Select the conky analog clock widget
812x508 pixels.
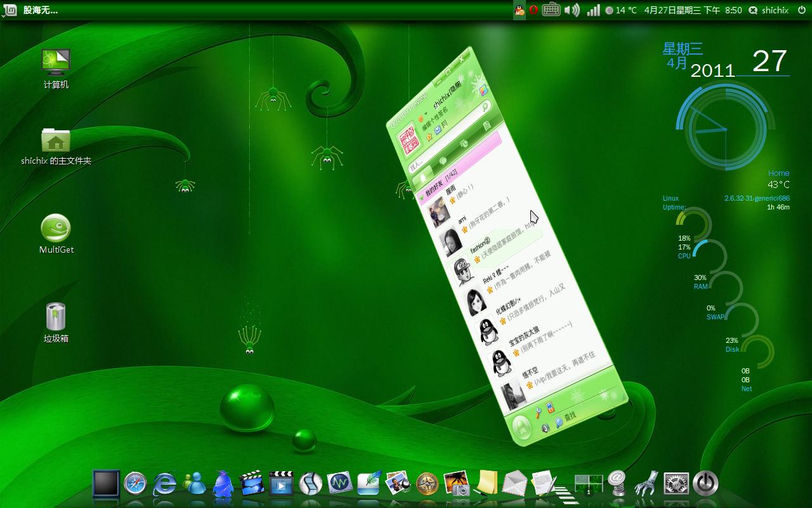tap(726, 129)
